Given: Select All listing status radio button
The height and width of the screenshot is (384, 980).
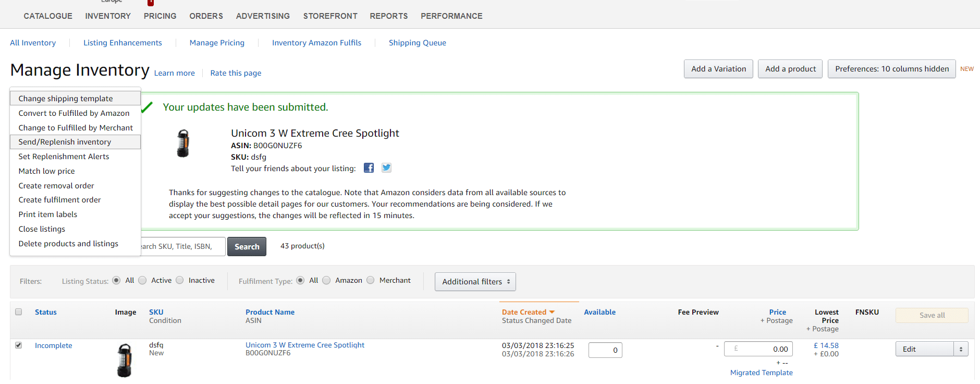Looking at the screenshot, I should point(116,280).
